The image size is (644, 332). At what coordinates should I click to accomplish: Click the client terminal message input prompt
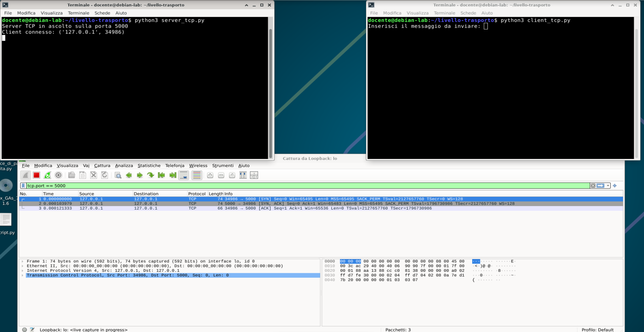click(486, 26)
